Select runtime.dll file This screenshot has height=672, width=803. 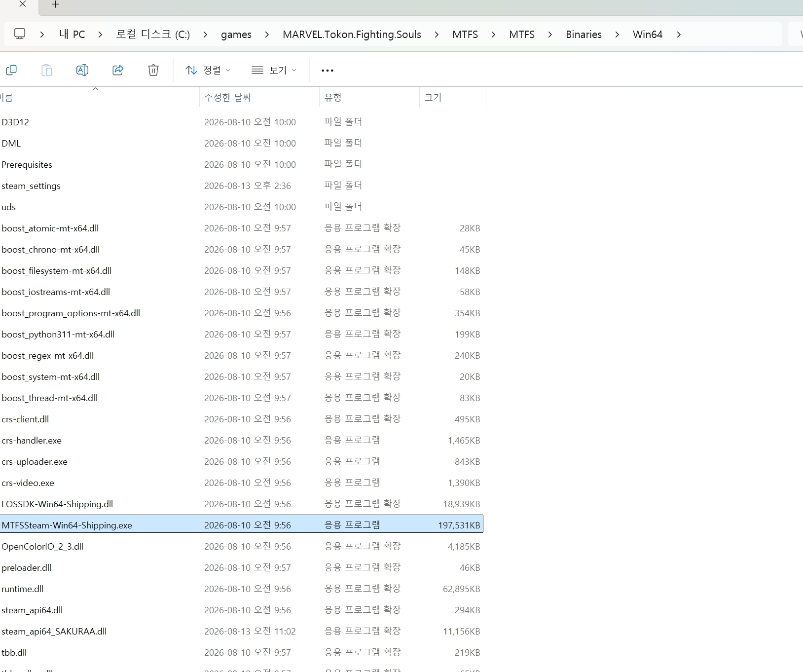point(242,589)
